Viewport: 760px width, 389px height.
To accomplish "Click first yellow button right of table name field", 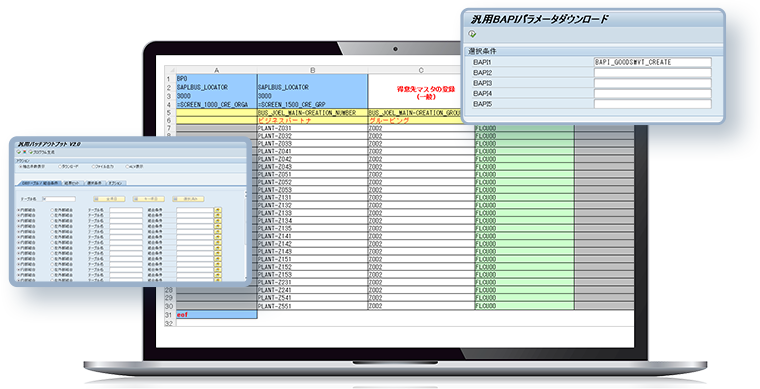I will coord(110,199).
